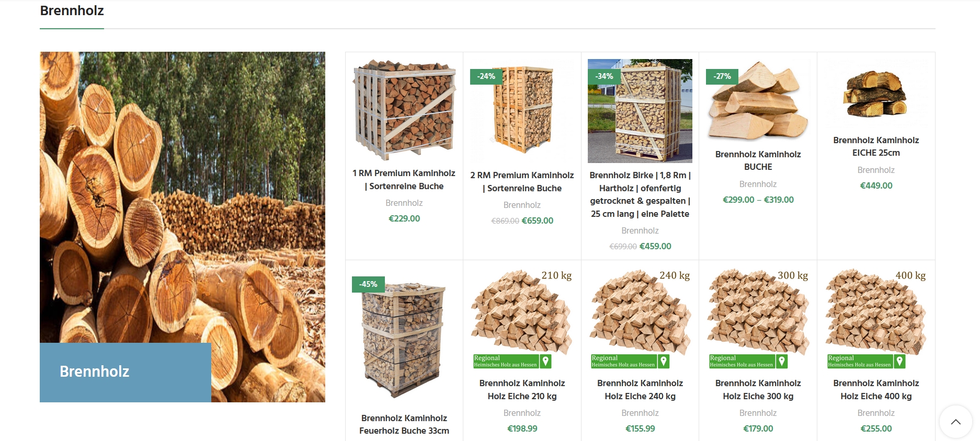980x441 pixels.
Task: Click the -24% discount badge
Action: (486, 76)
